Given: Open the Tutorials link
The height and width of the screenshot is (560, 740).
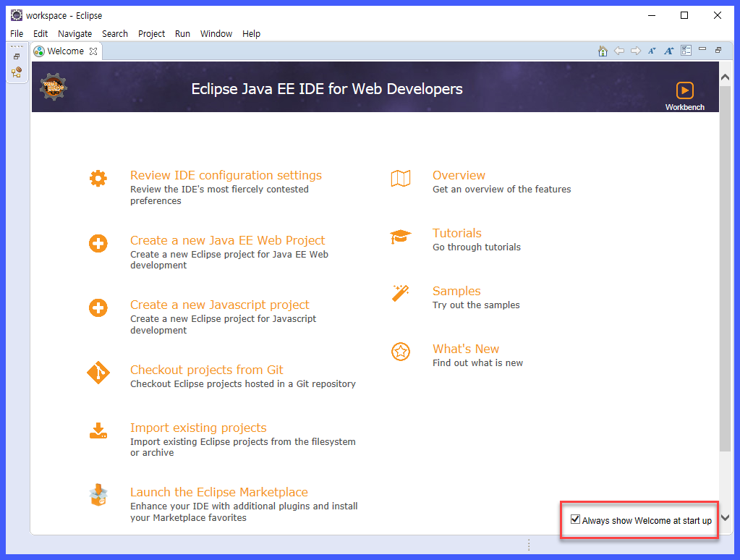Looking at the screenshot, I should pyautogui.click(x=457, y=233).
